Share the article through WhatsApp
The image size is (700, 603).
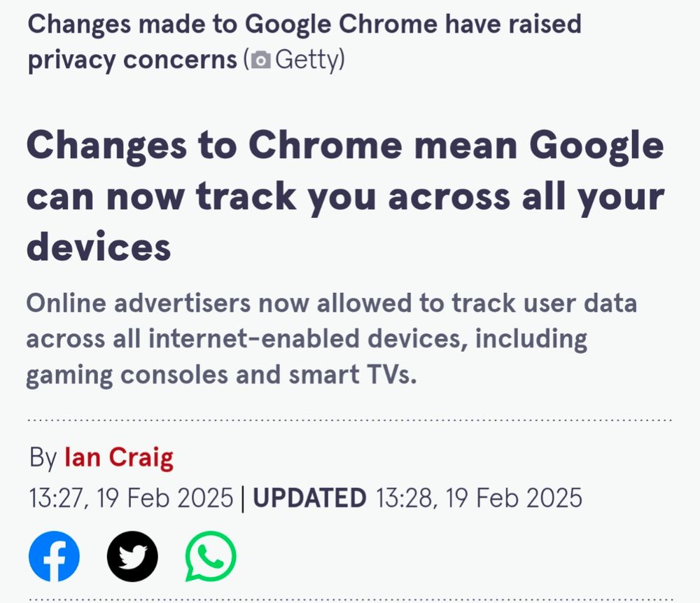(210, 556)
